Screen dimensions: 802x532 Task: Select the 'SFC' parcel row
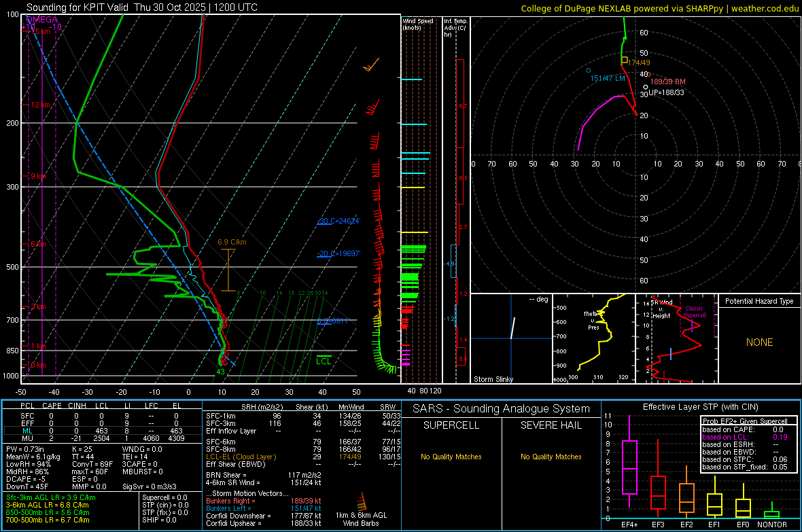(102, 416)
